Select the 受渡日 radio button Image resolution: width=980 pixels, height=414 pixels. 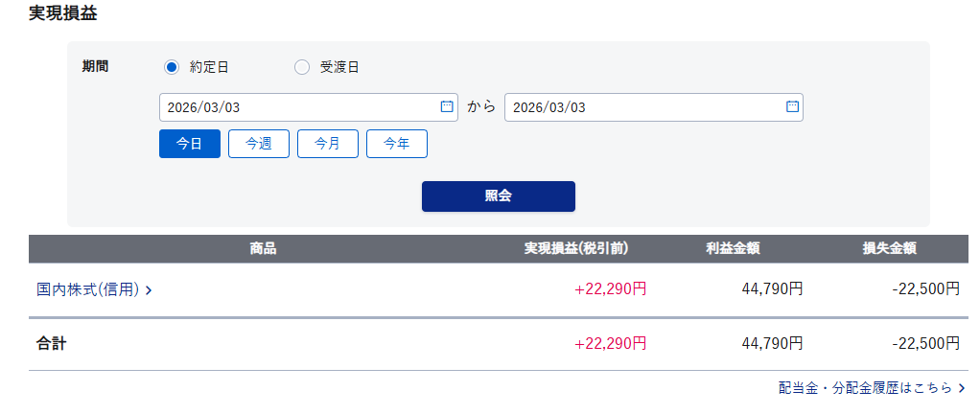(x=302, y=67)
